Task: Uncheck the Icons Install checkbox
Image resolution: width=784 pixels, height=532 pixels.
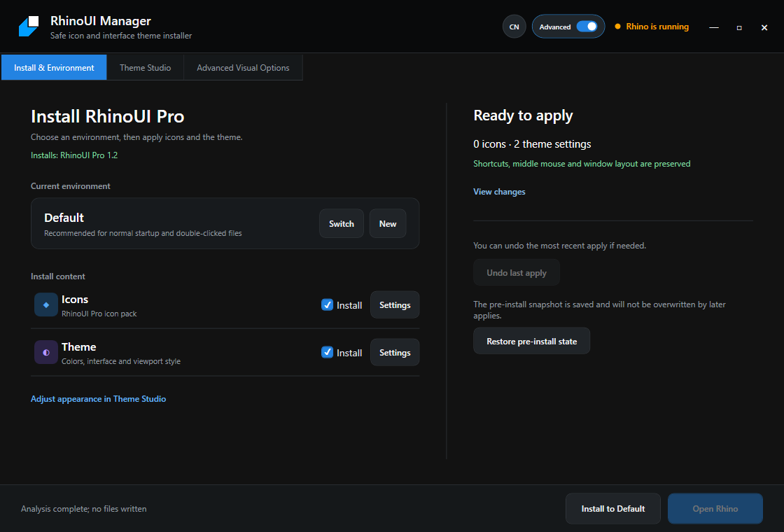Action: tap(327, 305)
